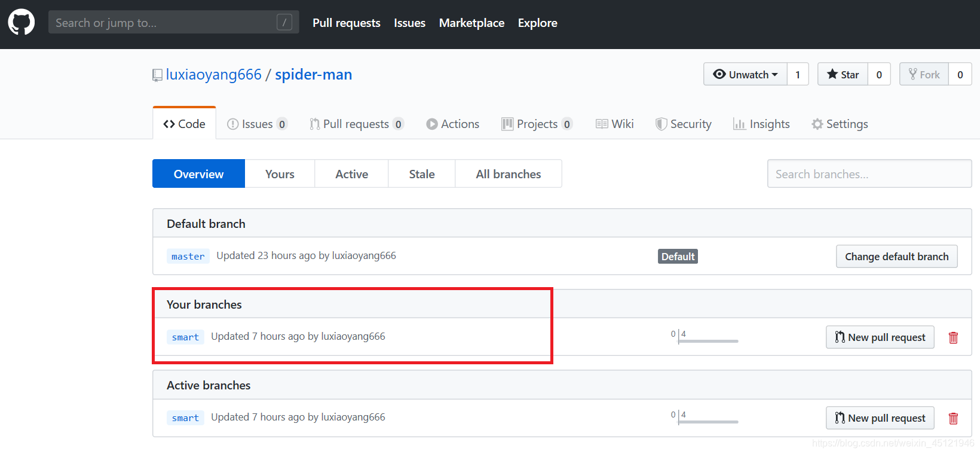The image size is (980, 454).
Task: Click the Default label badge
Action: tap(678, 256)
